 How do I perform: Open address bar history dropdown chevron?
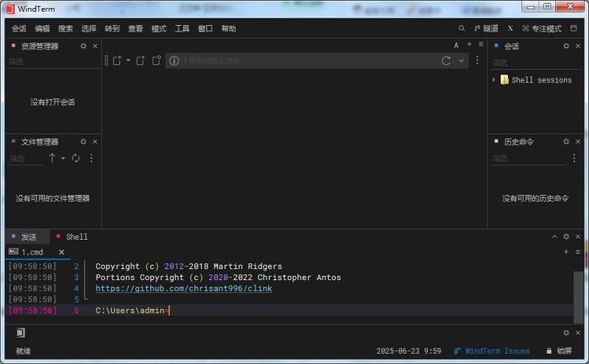(x=462, y=60)
